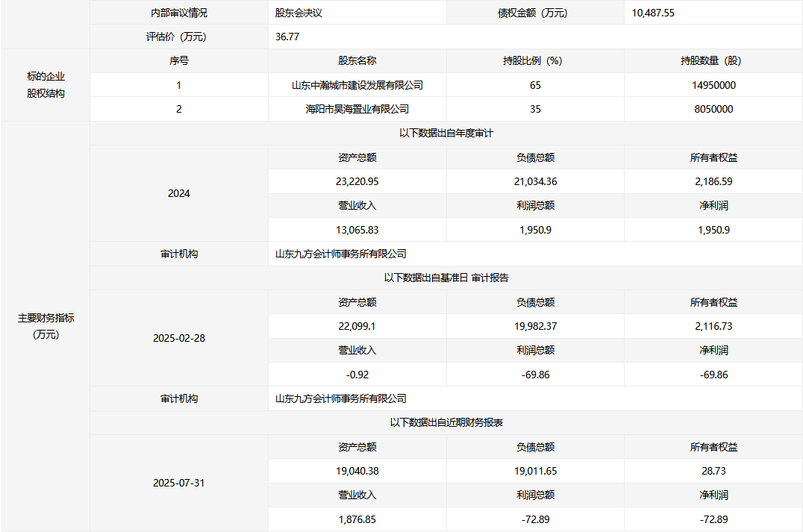
Task: Click the share count 14950000
Action: 713,85
